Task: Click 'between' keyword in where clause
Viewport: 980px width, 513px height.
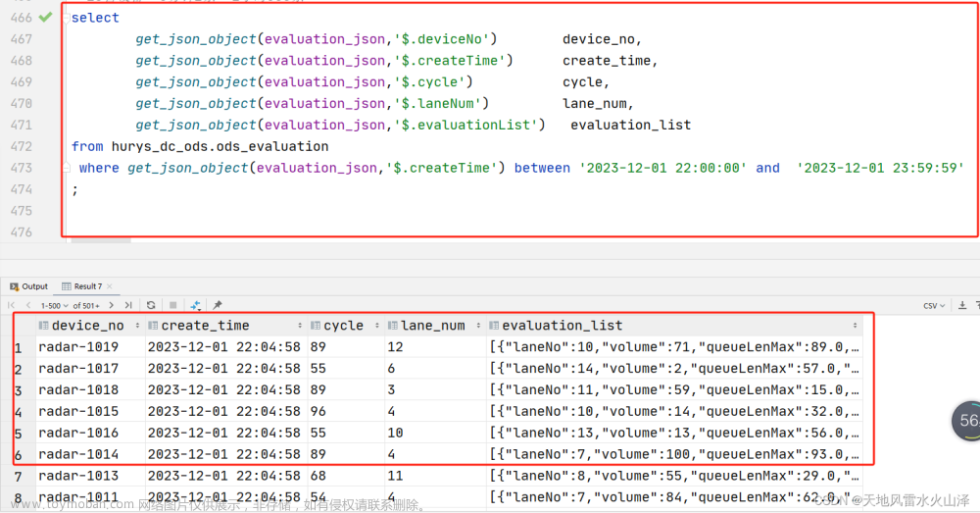Action: [x=542, y=168]
